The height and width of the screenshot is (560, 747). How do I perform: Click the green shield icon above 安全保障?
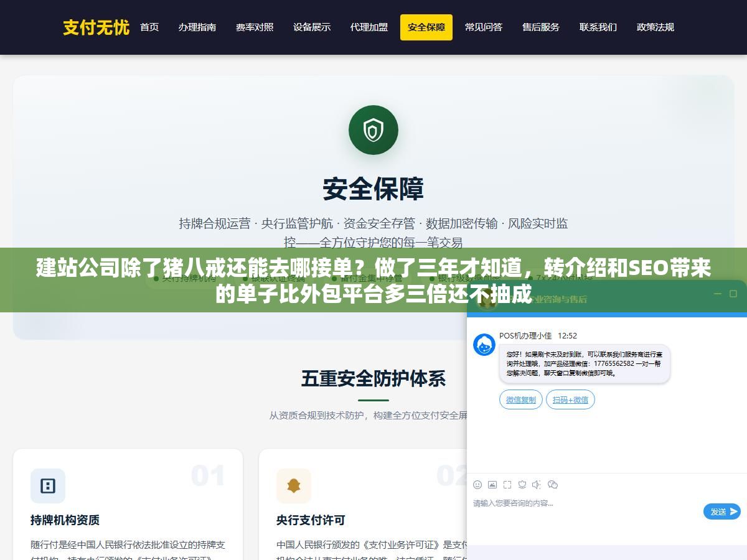(374, 130)
